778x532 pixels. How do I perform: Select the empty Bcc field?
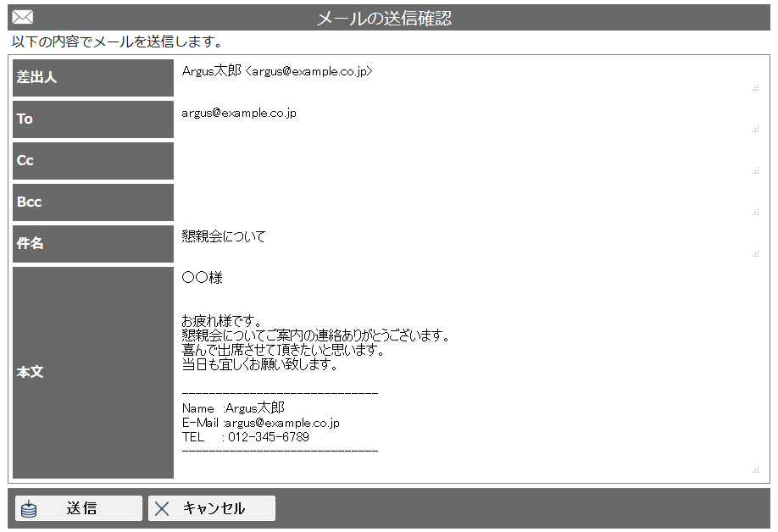click(424, 202)
